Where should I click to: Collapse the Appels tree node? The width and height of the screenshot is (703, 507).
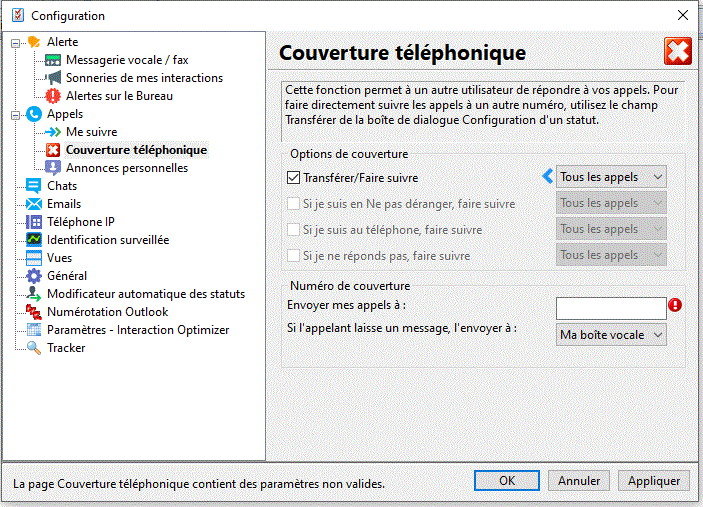pos(15,114)
